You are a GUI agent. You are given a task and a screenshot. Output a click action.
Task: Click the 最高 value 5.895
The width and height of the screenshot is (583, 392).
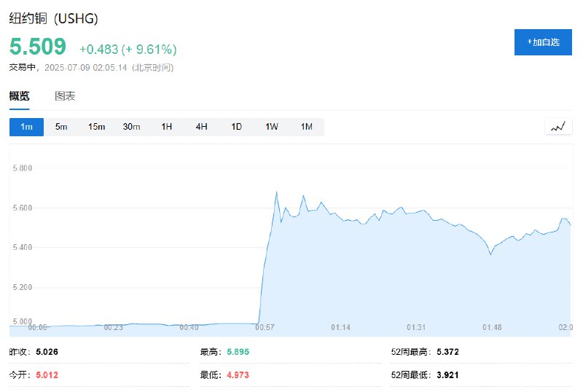[238, 352]
